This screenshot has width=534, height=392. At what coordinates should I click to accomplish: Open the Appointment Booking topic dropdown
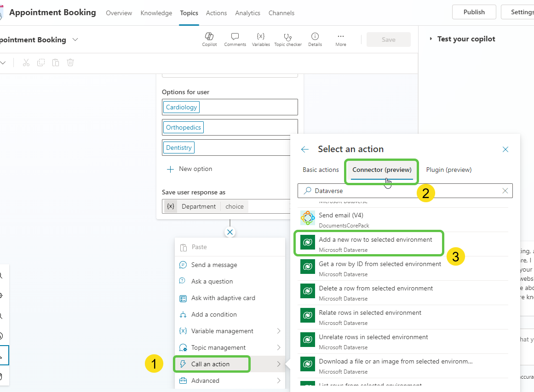pos(75,40)
